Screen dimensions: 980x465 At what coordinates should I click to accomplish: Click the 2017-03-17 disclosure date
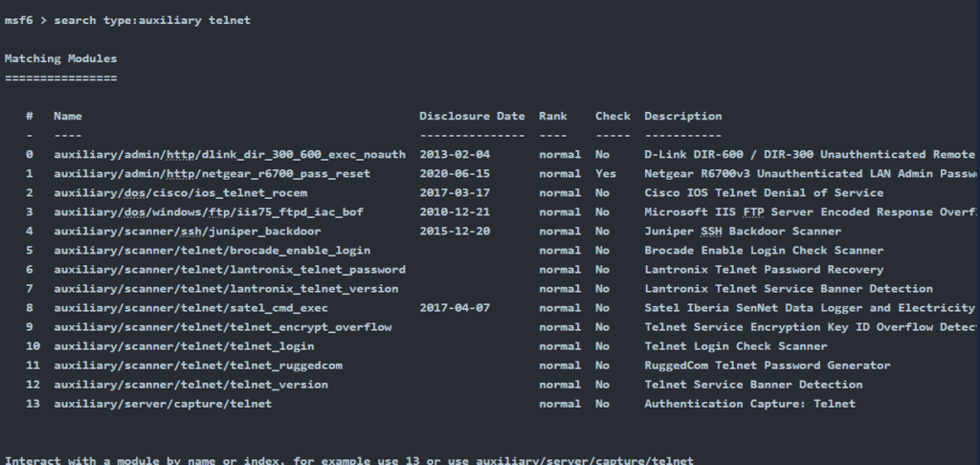[x=455, y=193]
